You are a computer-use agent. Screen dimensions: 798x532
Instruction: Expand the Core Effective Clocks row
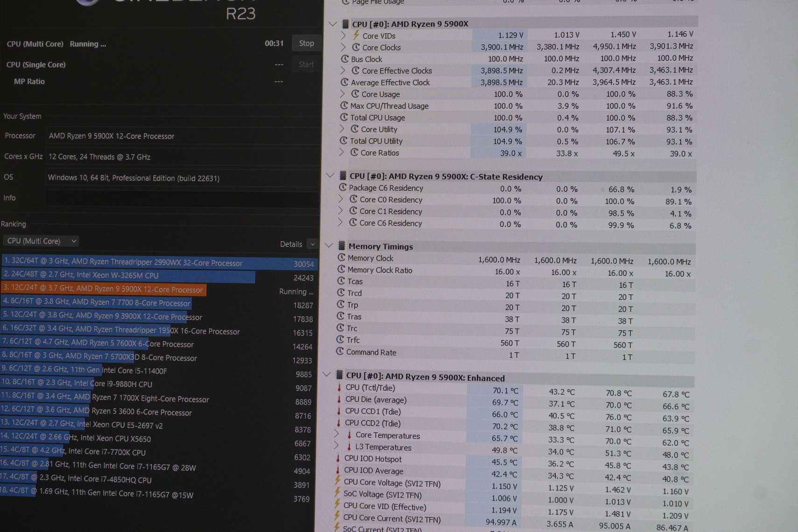[x=343, y=70]
